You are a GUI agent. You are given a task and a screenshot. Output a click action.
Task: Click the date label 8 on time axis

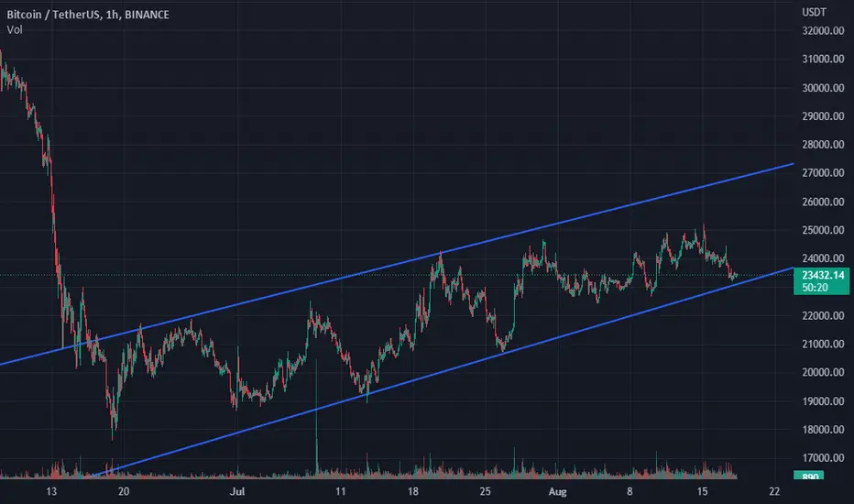click(630, 491)
